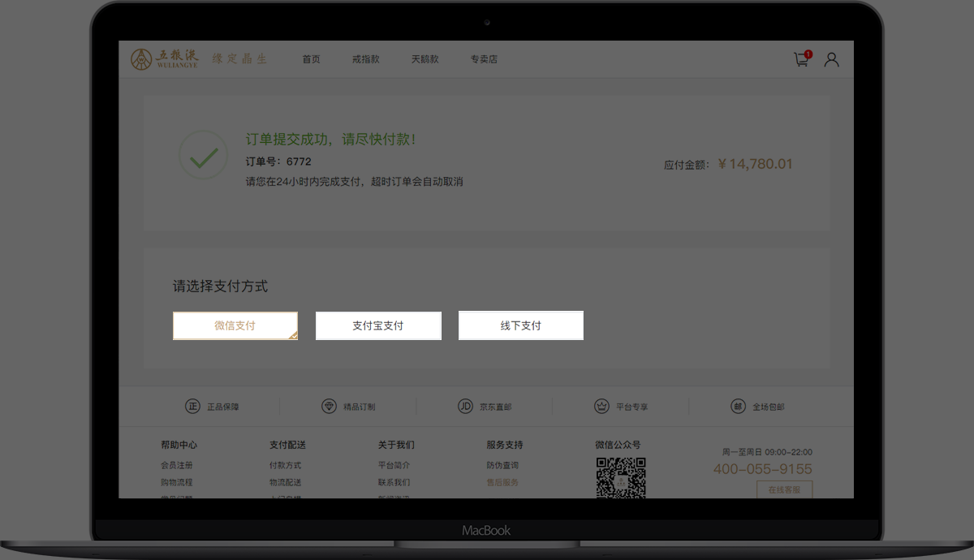Click the WeChat QR code image
The image size is (974, 560).
[621, 478]
